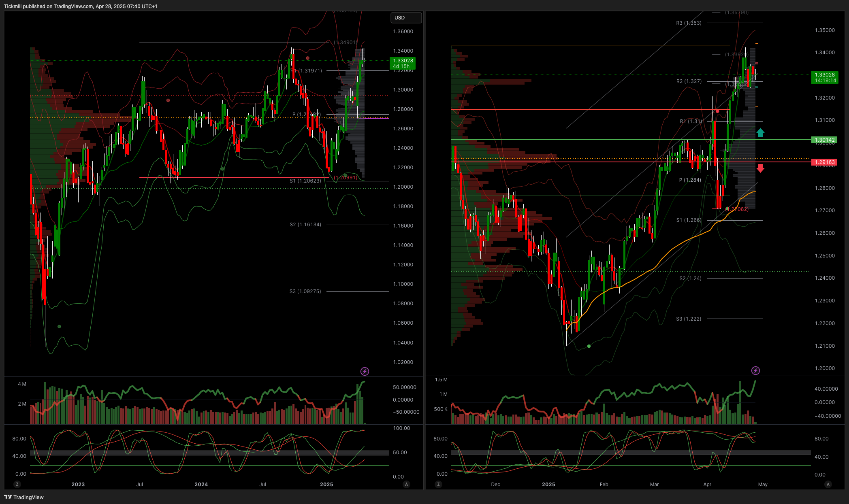This screenshot has height=504, width=849.
Task: Select the red 1.29163 price label
Action: (x=824, y=162)
